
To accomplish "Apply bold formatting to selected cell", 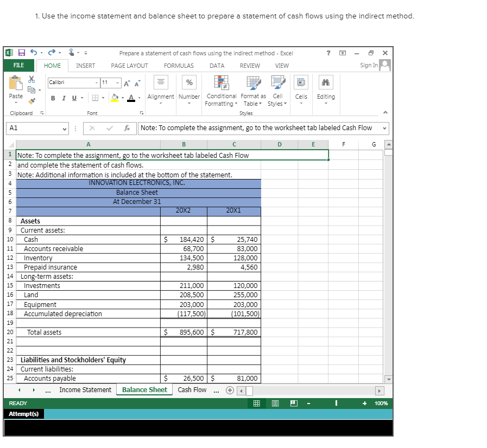I will tap(53, 97).
